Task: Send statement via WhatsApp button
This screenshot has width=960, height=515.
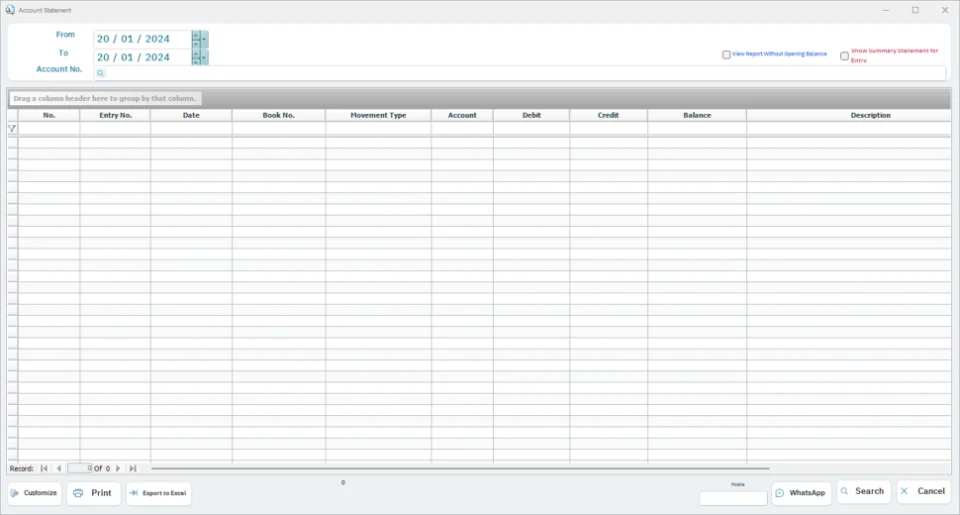Action: (x=801, y=493)
